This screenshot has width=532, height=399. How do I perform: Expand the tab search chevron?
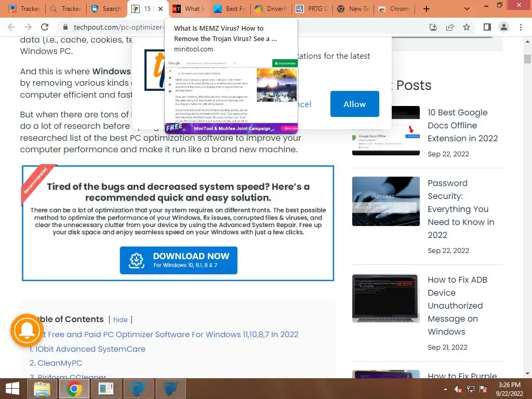(x=467, y=9)
